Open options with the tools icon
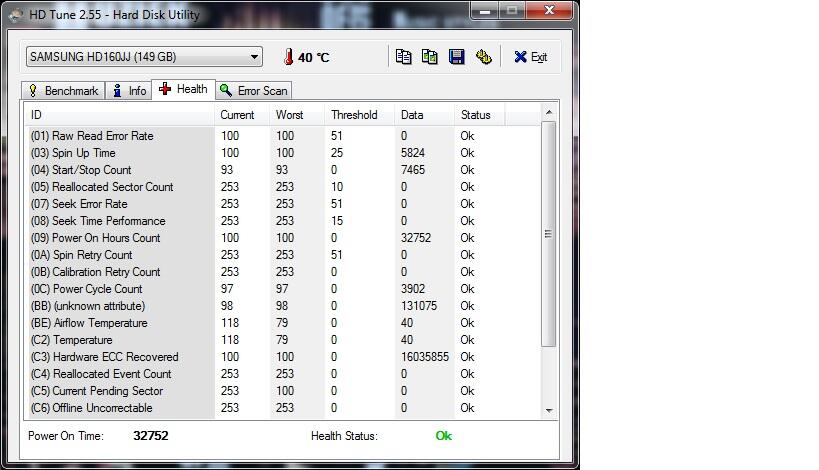Screen dimensions: 819x470 [x=484, y=57]
